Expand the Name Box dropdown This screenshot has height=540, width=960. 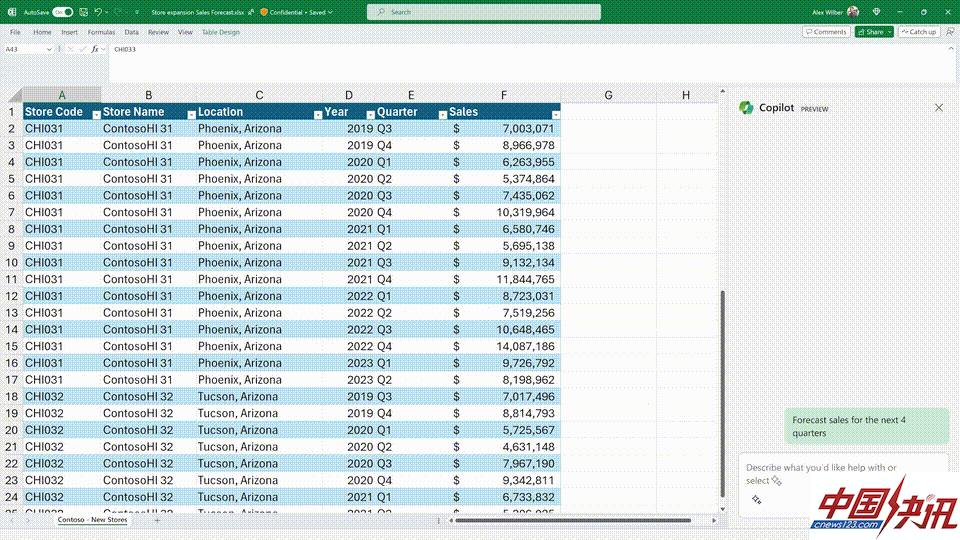pyautogui.click(x=49, y=49)
